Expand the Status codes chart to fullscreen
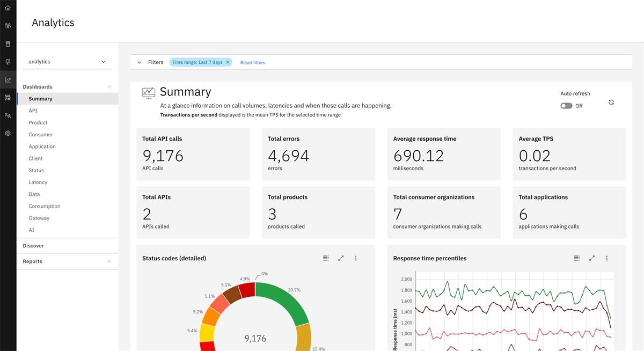 [341, 258]
